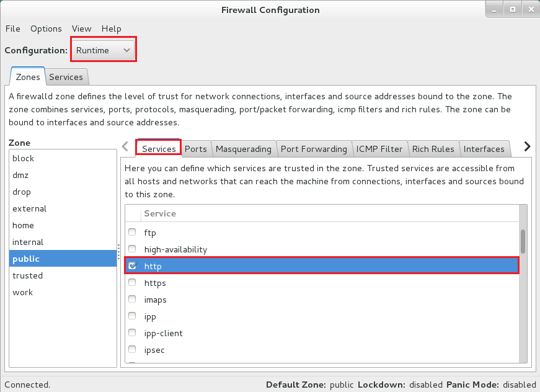Open the Configuration Runtime dropdown
540x392 pixels.
click(x=104, y=50)
